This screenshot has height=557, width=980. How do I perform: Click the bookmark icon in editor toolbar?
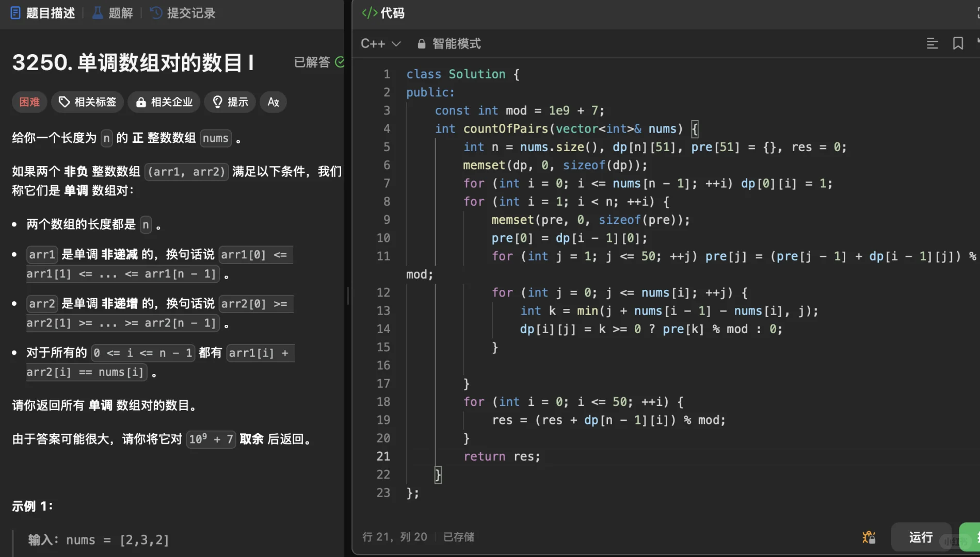click(958, 44)
